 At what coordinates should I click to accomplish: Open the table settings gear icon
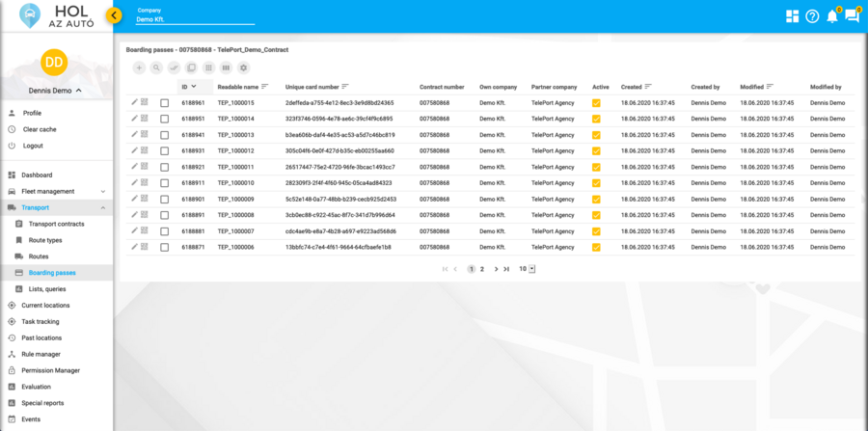click(x=244, y=67)
